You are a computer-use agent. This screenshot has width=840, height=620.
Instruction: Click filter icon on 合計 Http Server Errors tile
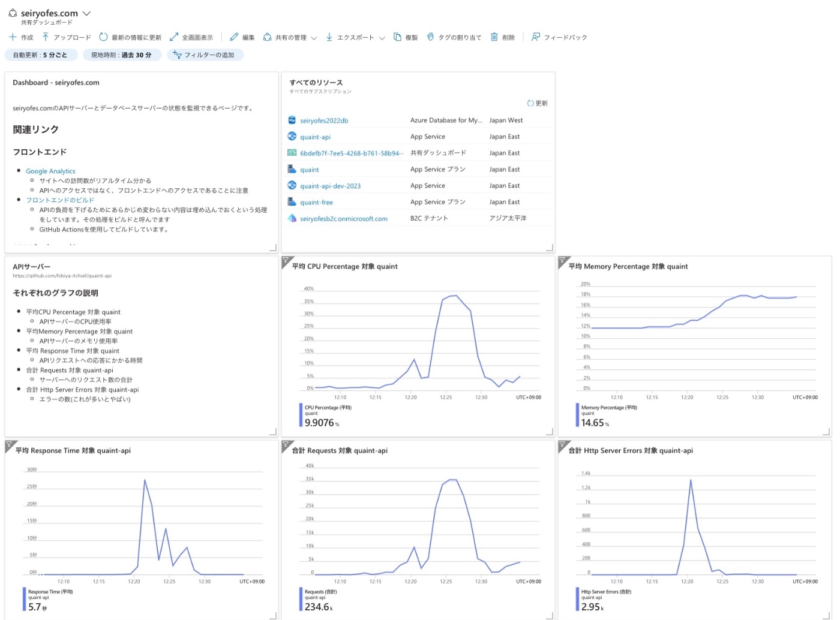(x=562, y=445)
